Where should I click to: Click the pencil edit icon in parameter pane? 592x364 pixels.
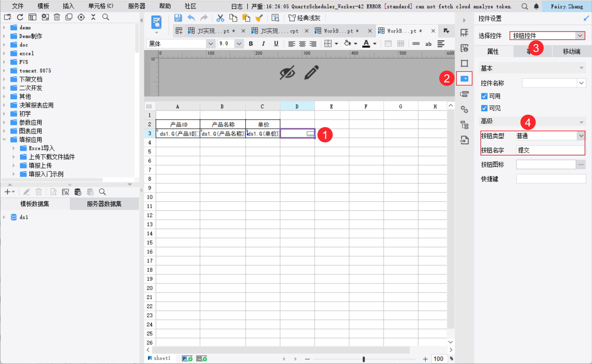click(311, 72)
